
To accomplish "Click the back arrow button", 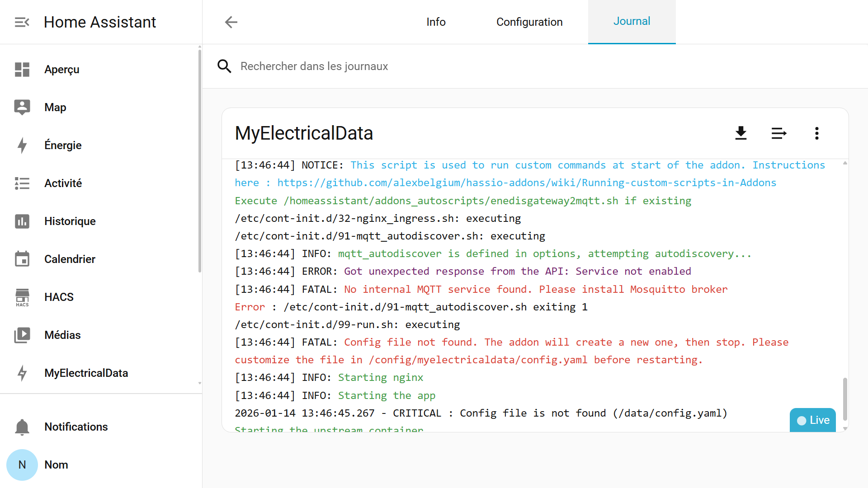I will pos(231,22).
